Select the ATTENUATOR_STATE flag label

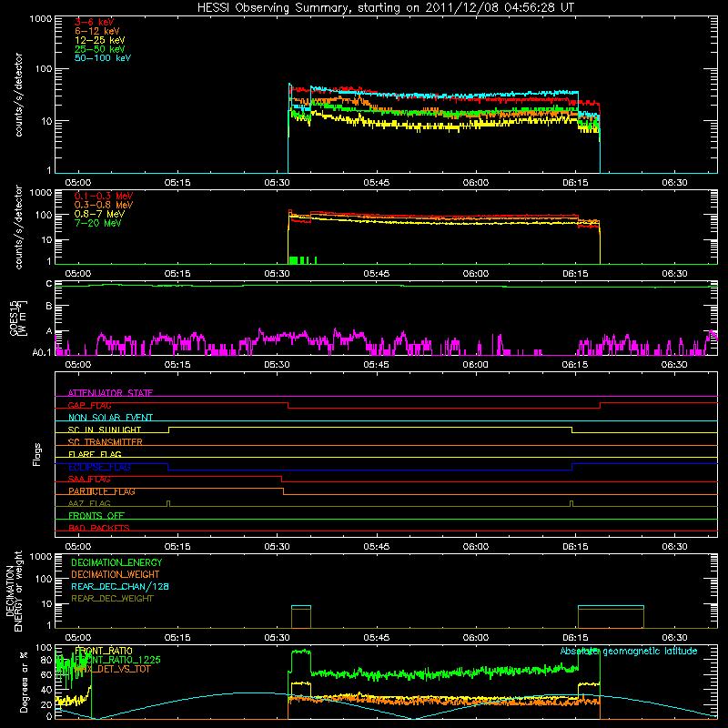click(110, 393)
